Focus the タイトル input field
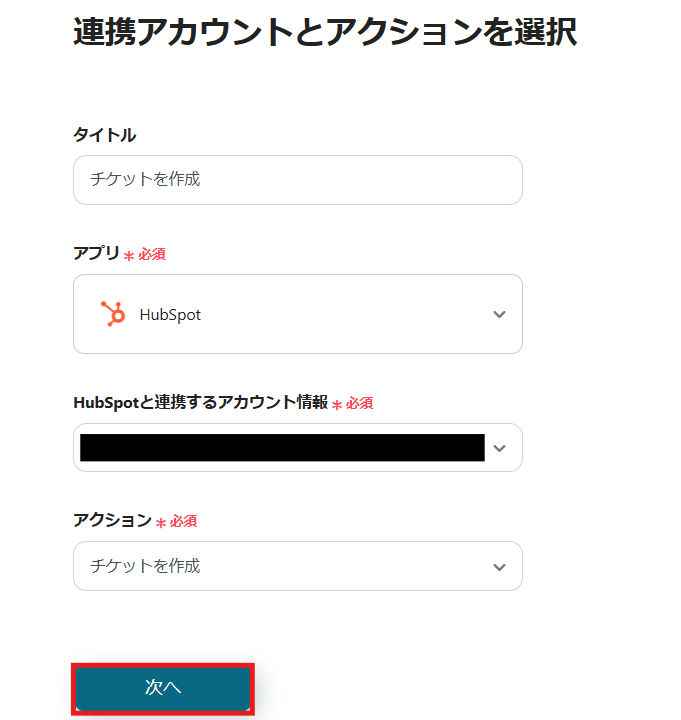Screen dimensions: 681x720 [x=297, y=180]
